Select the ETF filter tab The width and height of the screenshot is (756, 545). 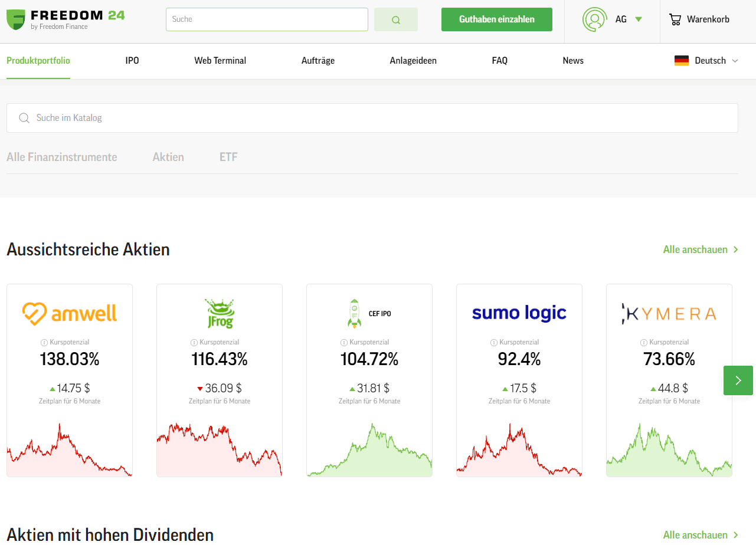[x=228, y=157]
